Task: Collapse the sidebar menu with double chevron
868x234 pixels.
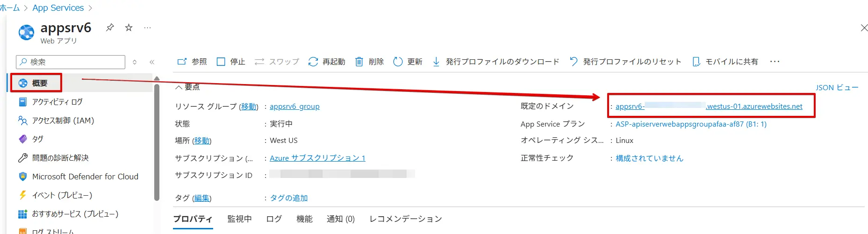Action: point(152,62)
